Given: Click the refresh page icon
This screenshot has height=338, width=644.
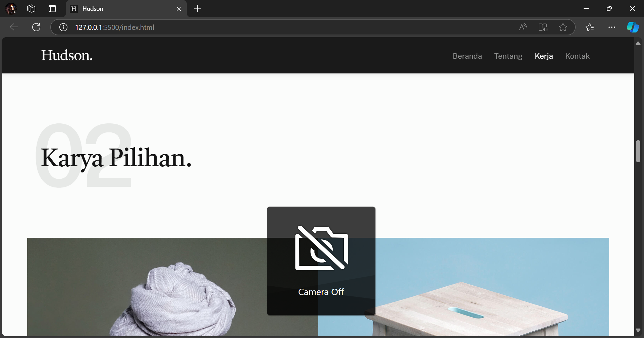Looking at the screenshot, I should point(36,27).
